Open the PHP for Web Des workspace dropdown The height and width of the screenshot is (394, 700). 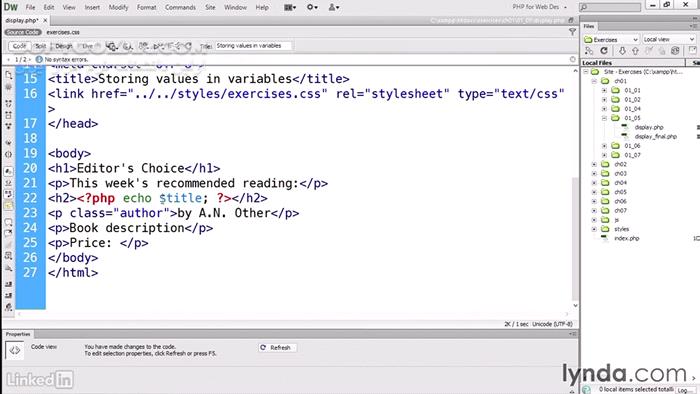coord(539,7)
